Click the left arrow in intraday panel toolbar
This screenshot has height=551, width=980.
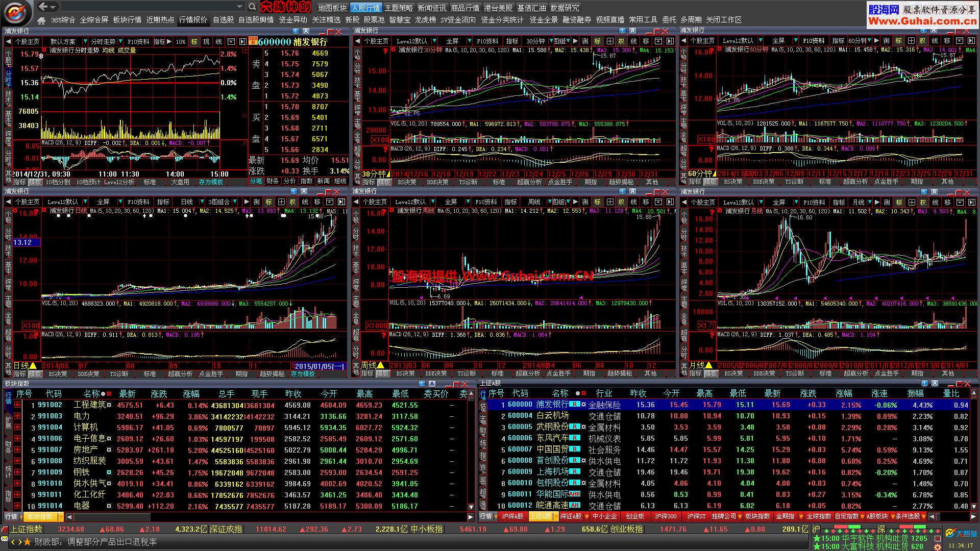pos(8,41)
